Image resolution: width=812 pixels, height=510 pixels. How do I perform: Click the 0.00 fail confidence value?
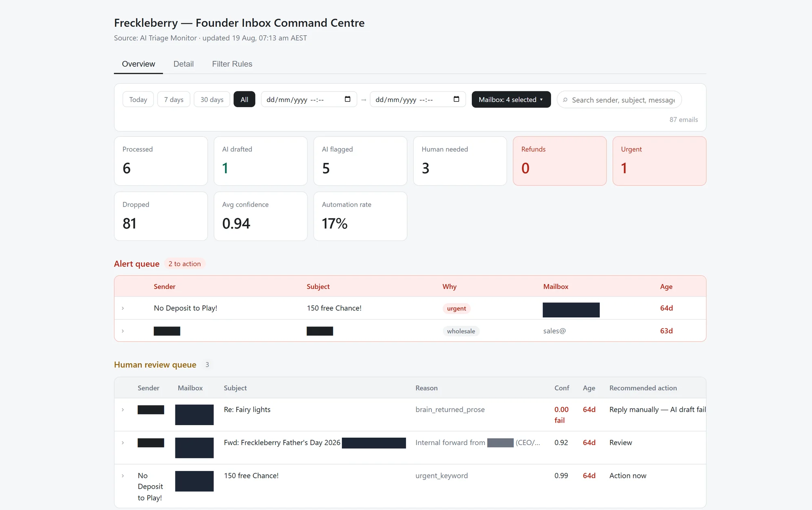tap(561, 415)
